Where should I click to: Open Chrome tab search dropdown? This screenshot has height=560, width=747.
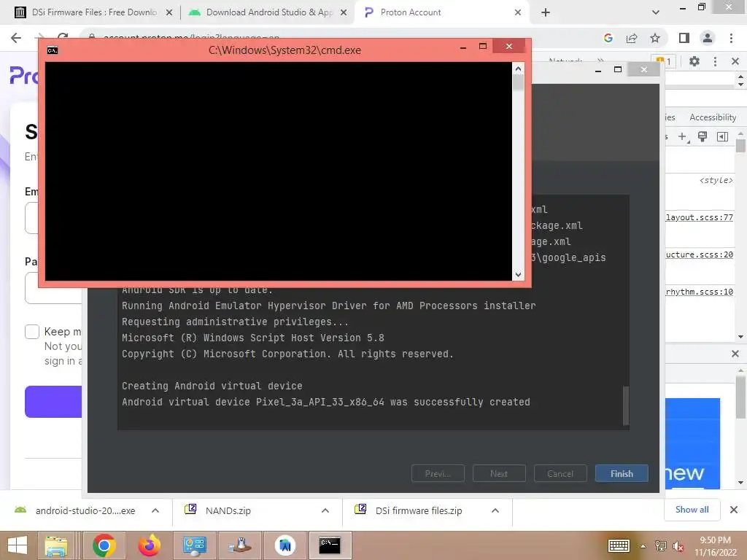tap(656, 12)
